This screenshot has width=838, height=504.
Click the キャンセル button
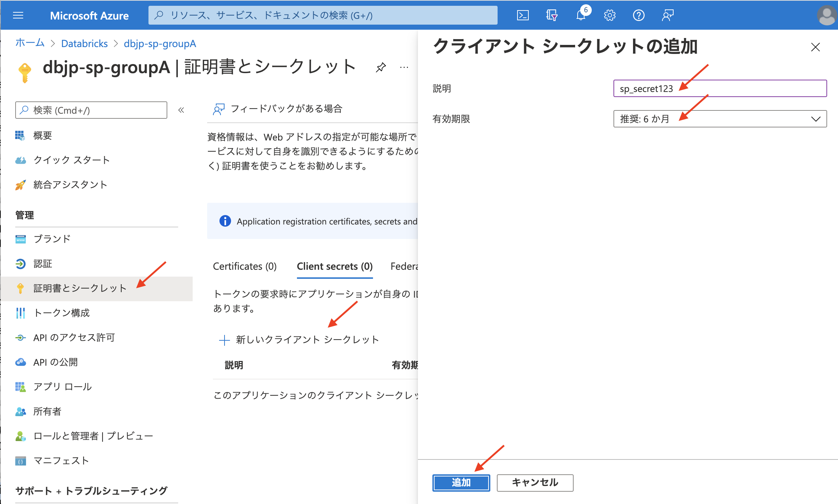[x=535, y=483]
